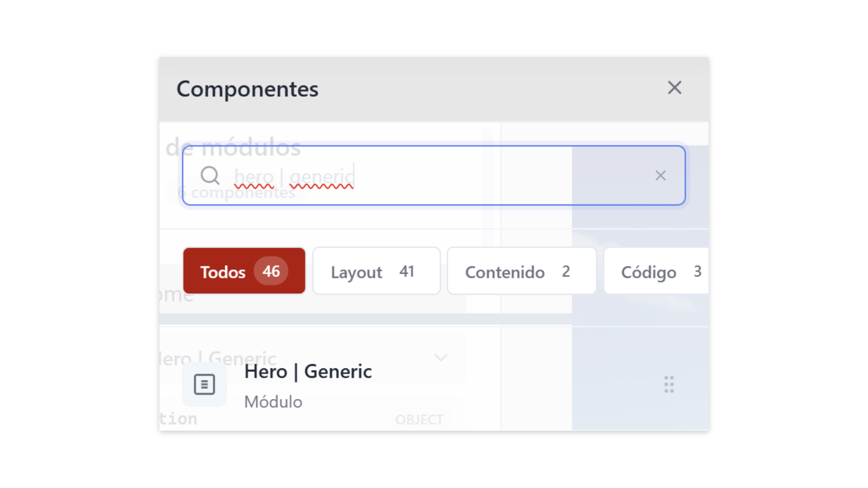Viewport: 868px width, 488px height.
Task: Grab the Hero | Generic drag handle
Action: (669, 385)
